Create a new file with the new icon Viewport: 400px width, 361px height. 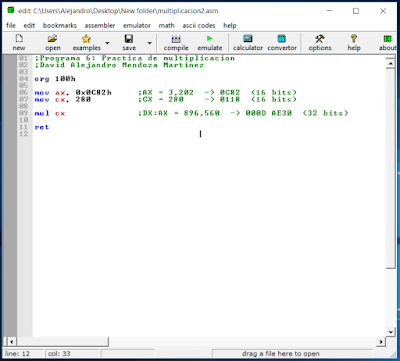19,43
